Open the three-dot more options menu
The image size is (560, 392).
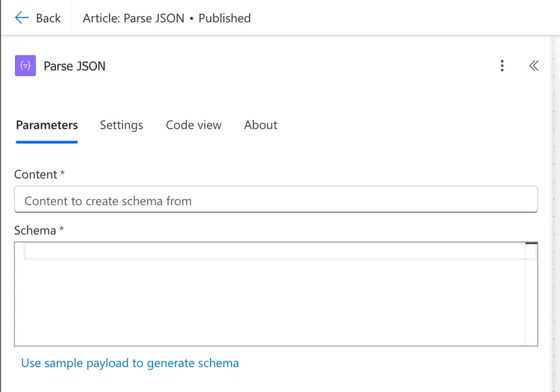502,66
